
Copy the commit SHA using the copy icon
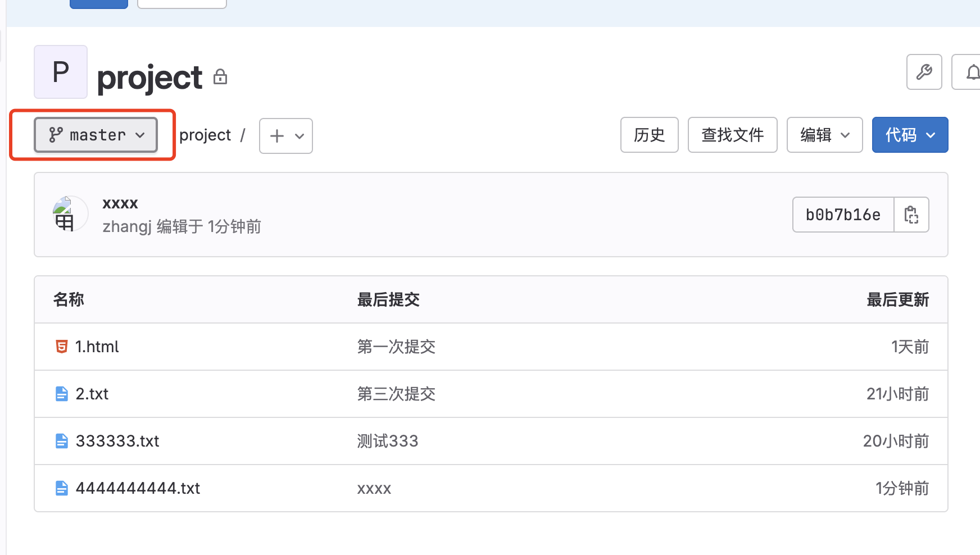(911, 215)
